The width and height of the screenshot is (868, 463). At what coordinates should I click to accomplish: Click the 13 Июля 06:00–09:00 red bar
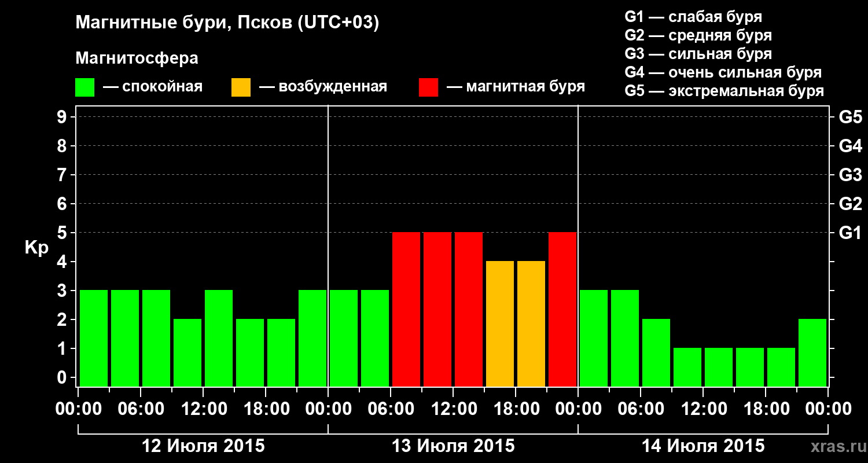click(x=406, y=309)
